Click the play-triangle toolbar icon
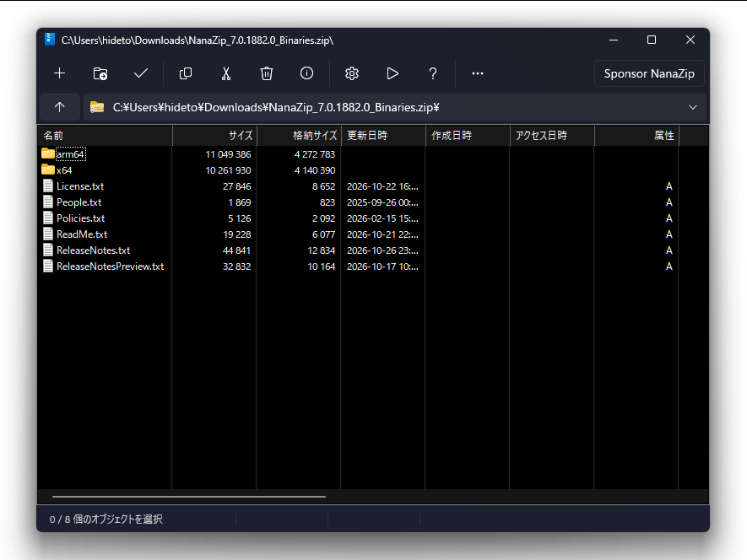The width and height of the screenshot is (747, 560). click(x=392, y=73)
